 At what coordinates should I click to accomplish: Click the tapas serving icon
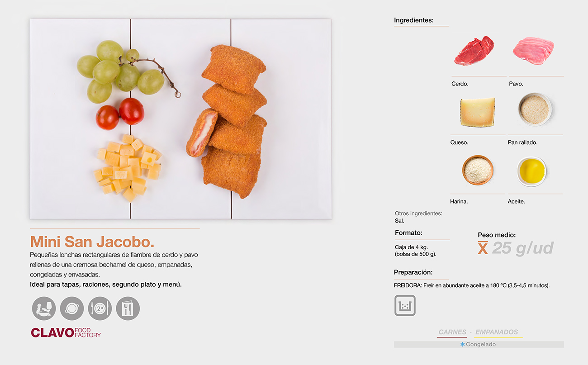44,308
